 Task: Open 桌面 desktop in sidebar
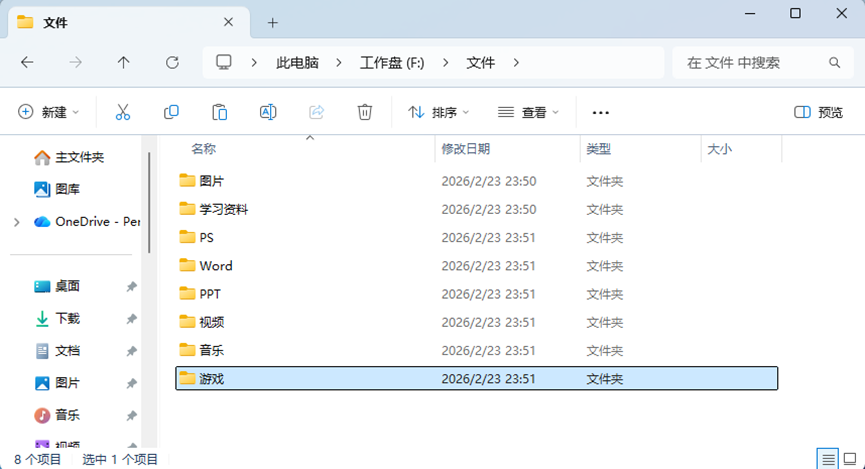coord(57,286)
